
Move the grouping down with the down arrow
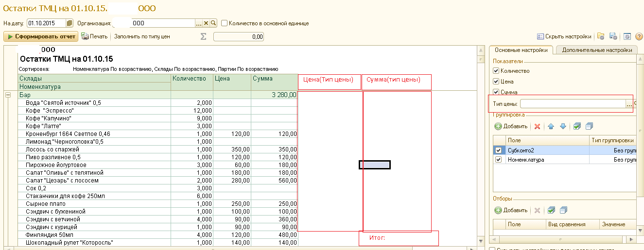[563, 126]
